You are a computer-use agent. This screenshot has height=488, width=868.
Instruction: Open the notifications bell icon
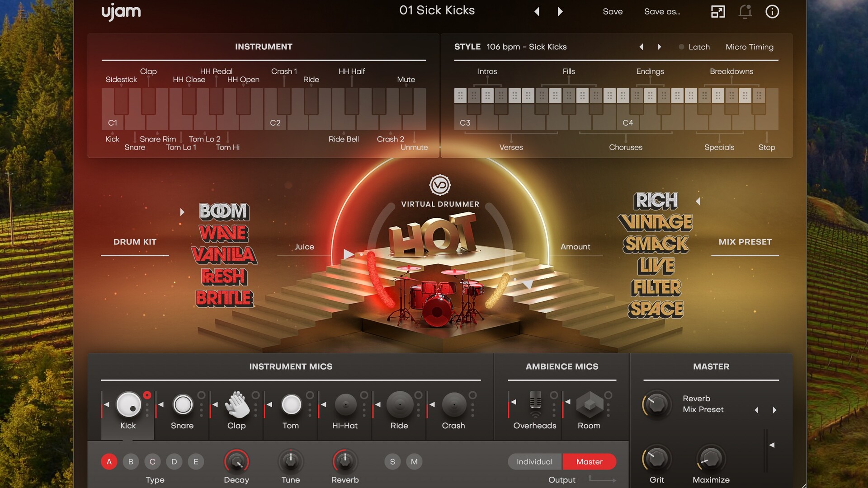click(x=745, y=12)
